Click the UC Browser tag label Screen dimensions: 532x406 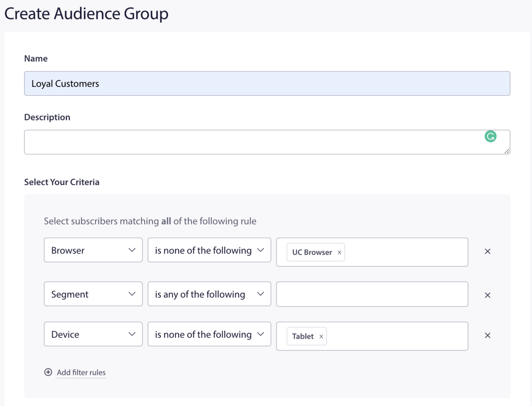[312, 253]
